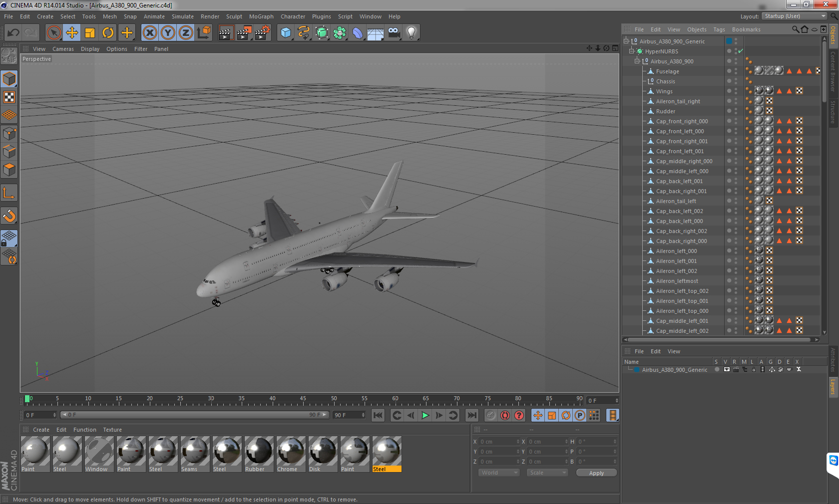Collapse the Airbus_A380_900 tree node
Viewport: 839px width, 504px height.
[x=637, y=61]
